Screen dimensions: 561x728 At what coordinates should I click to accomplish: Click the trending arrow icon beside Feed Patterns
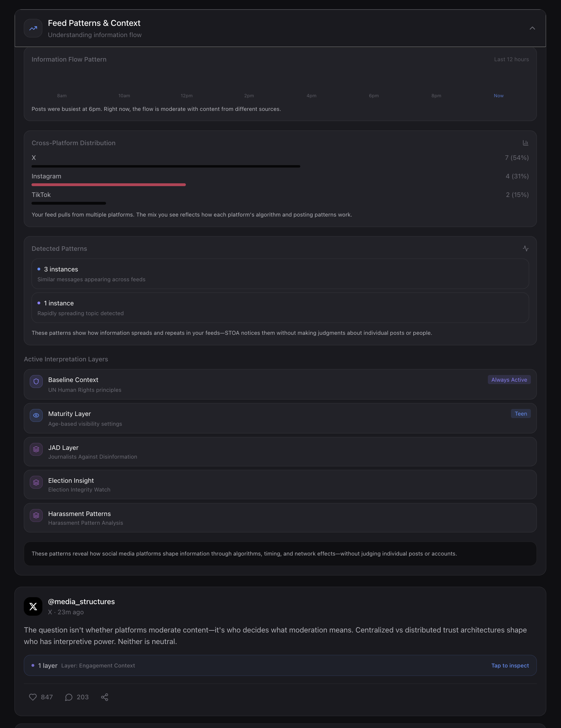(x=33, y=28)
